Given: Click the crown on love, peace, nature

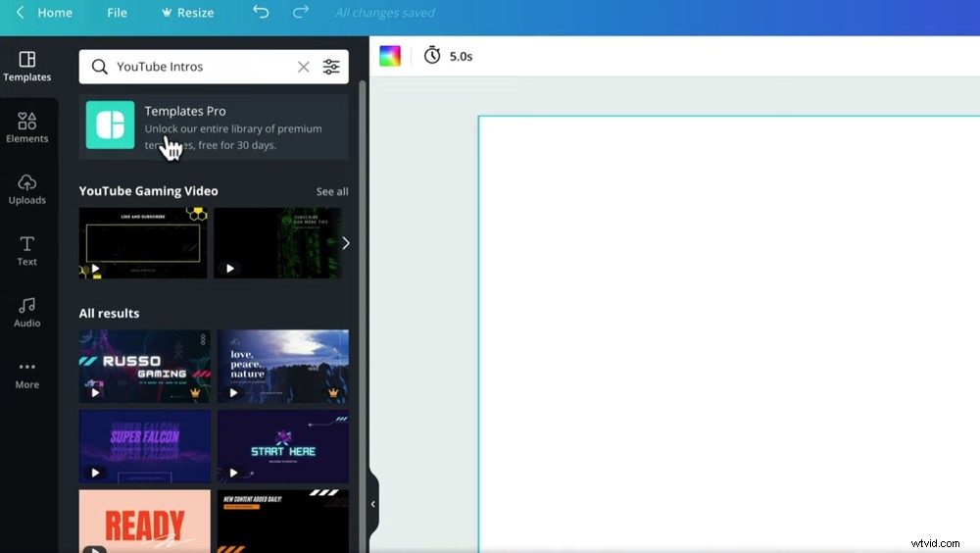Looking at the screenshot, I should pos(333,393).
